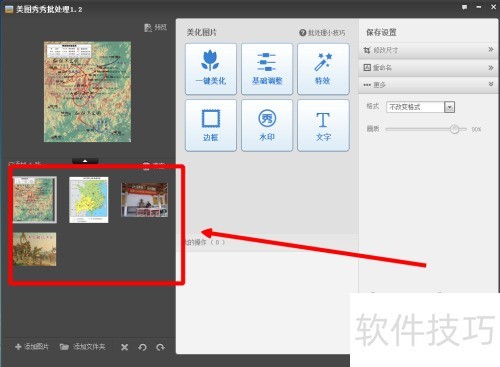Open the 一键美化 one-click beautify tool
Image resolution: width=500 pixels, height=367 pixels.
click(211, 69)
